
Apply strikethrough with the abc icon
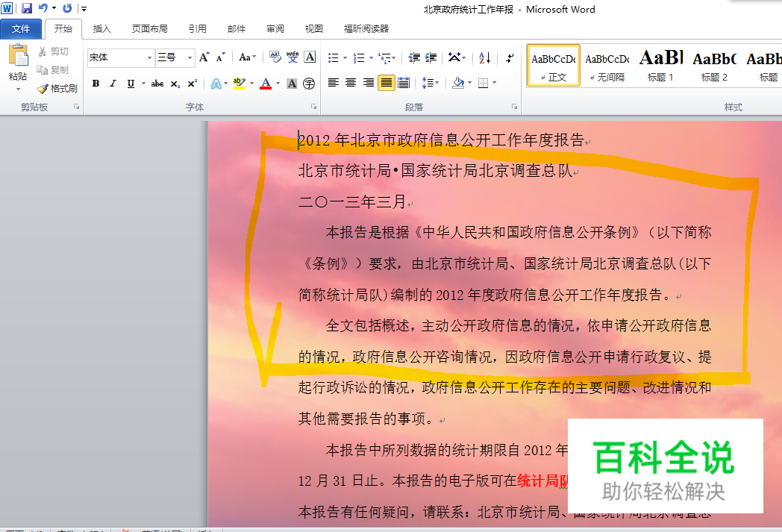157,84
